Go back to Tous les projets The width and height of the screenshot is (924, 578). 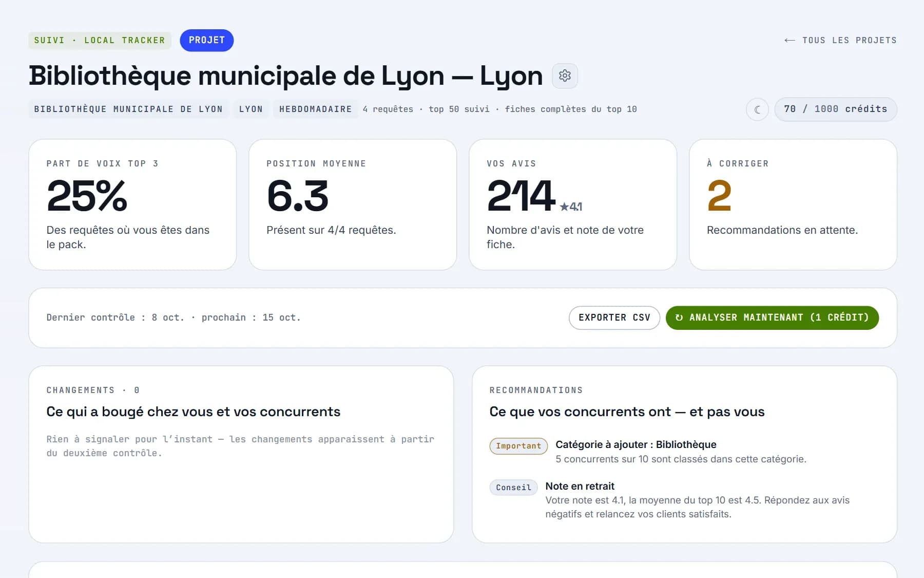[x=840, y=40]
